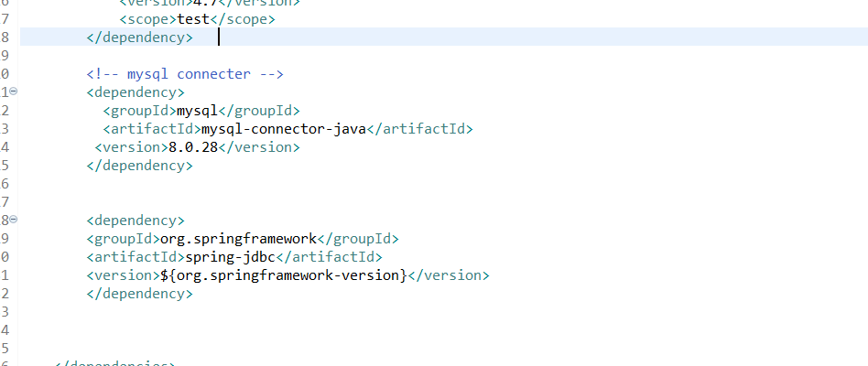
Task: Click closing </groupId> tag after mysql
Action: [x=259, y=111]
